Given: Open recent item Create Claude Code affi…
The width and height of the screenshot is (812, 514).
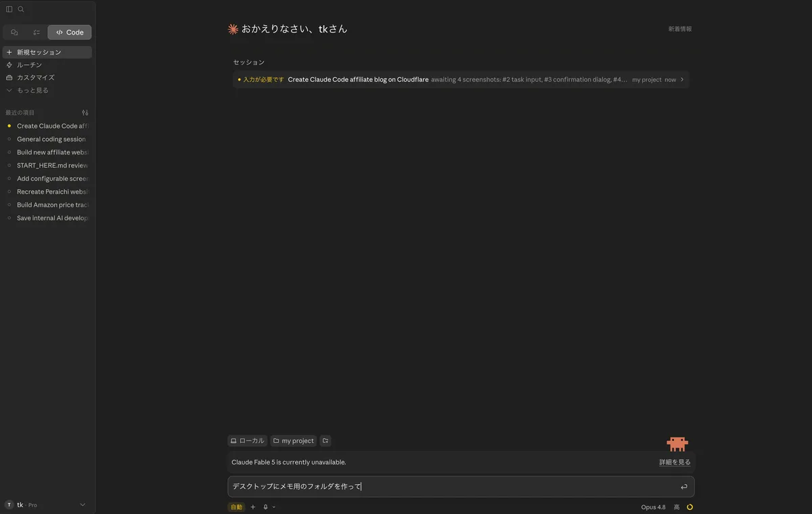Looking at the screenshot, I should click(47, 126).
